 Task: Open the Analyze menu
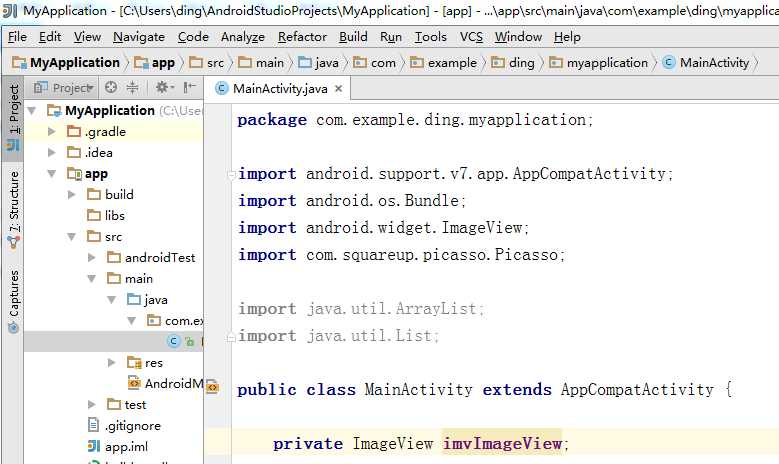coord(243,37)
